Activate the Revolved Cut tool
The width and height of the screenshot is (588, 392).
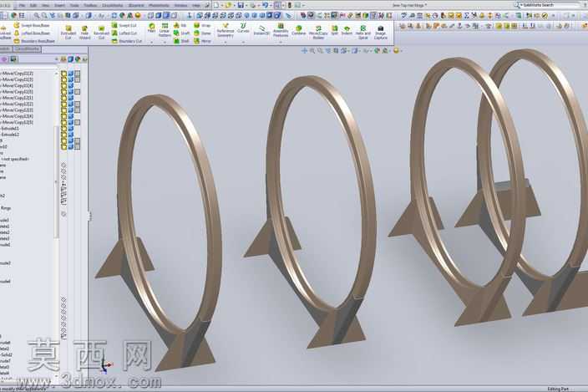(x=101, y=33)
